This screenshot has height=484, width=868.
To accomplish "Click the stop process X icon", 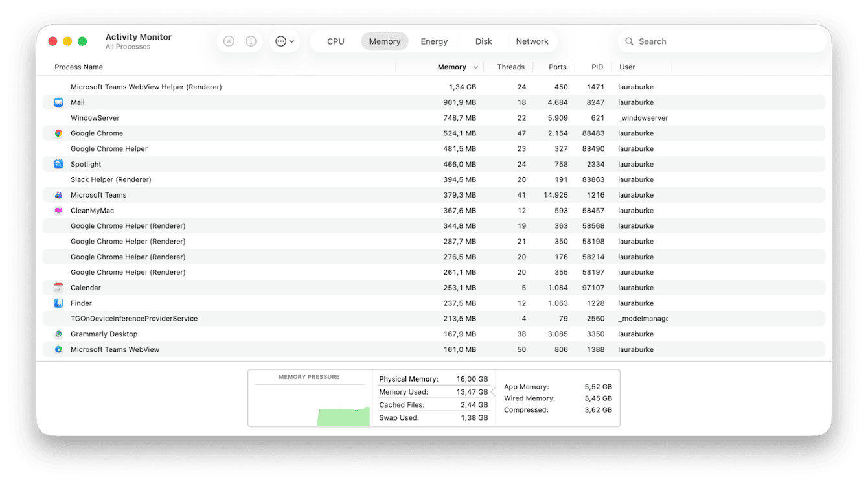I will (229, 41).
